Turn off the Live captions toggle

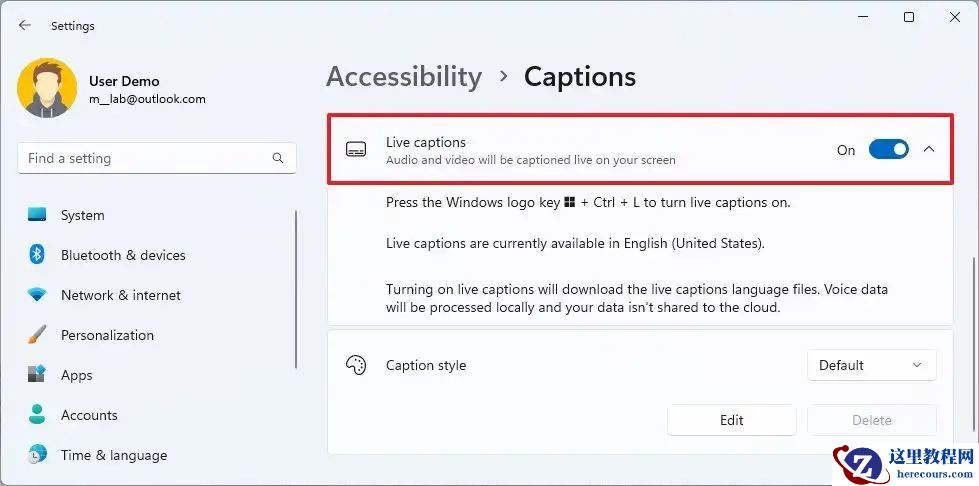pyautogui.click(x=888, y=150)
